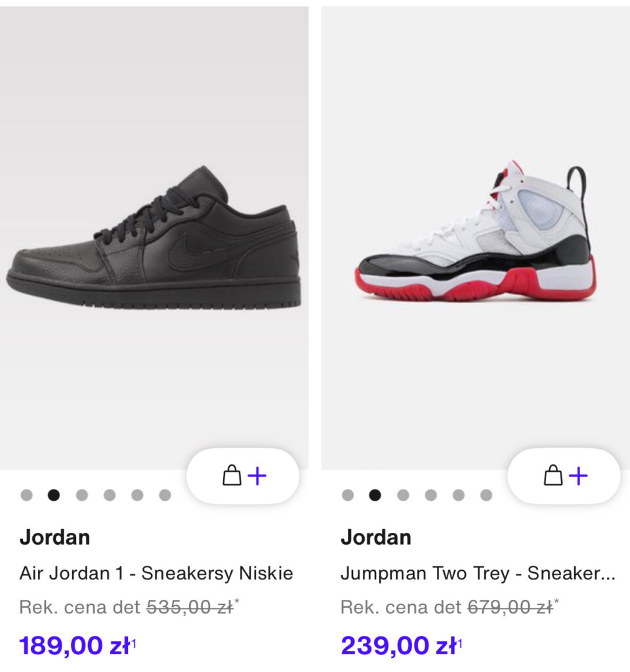
Task: Open the black Air Jordan 1 product photo
Action: point(154,238)
